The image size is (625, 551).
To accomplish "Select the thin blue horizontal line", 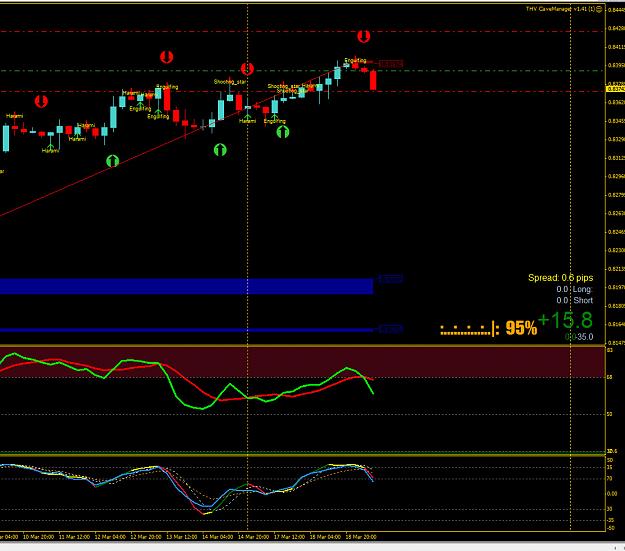I will (x=187, y=330).
